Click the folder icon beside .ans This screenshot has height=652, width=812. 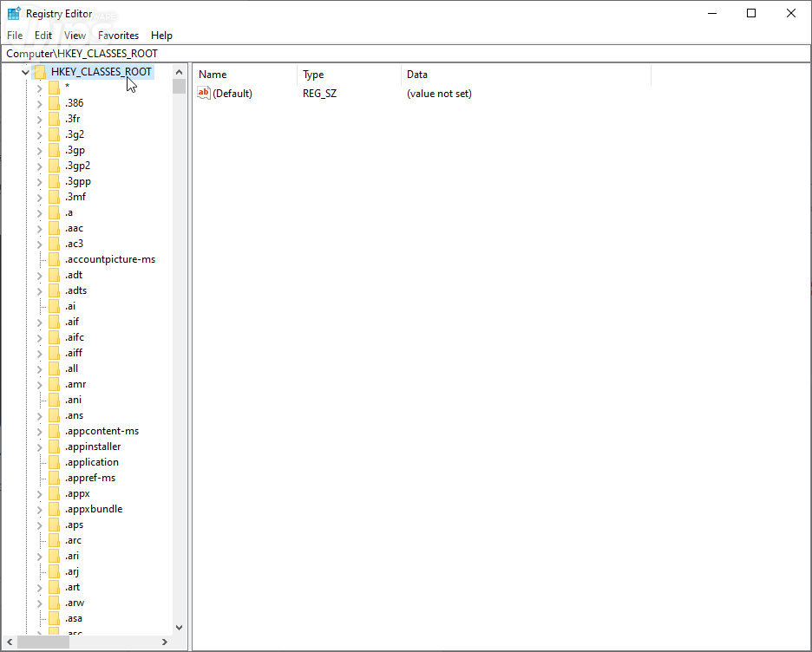pyautogui.click(x=54, y=415)
